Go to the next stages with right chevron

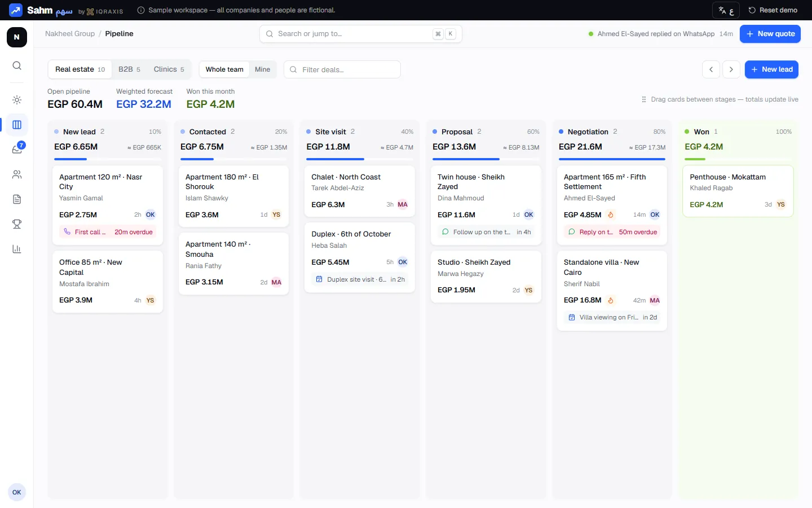pyautogui.click(x=731, y=69)
